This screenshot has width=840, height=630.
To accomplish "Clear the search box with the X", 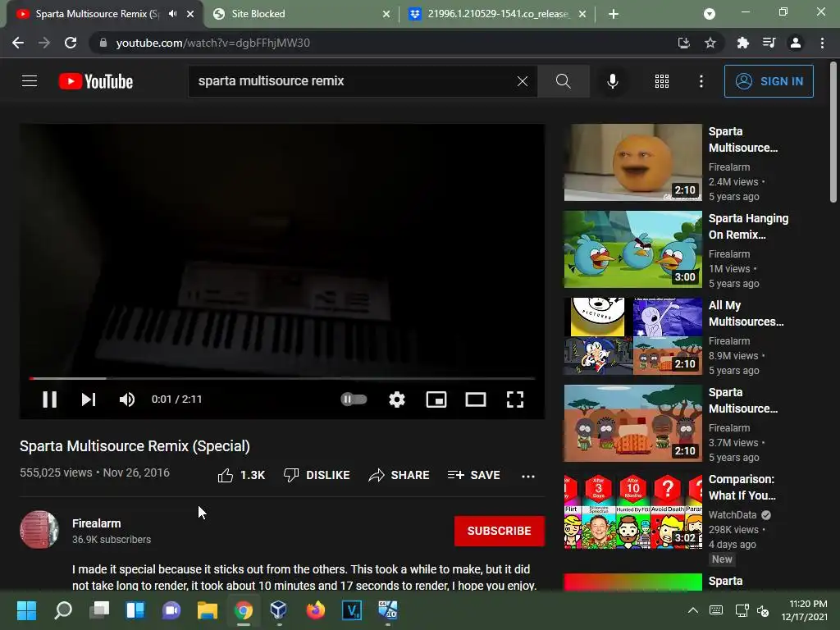I will coord(523,81).
